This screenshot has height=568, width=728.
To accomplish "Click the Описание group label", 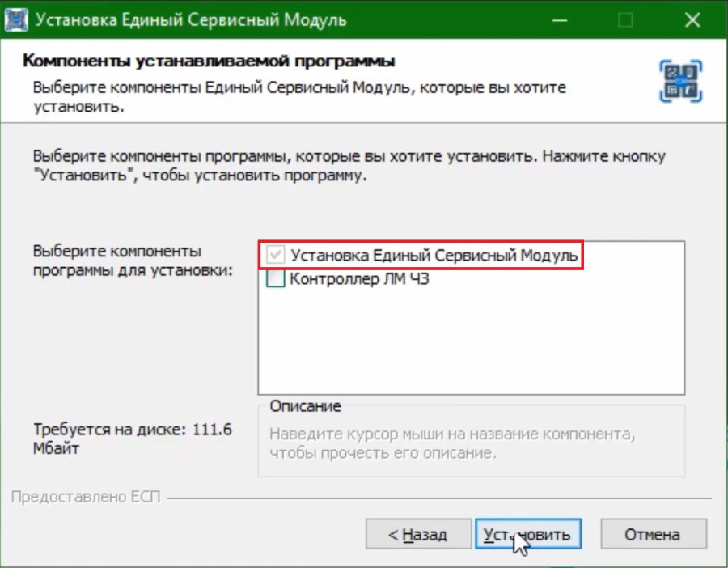I will [x=306, y=406].
